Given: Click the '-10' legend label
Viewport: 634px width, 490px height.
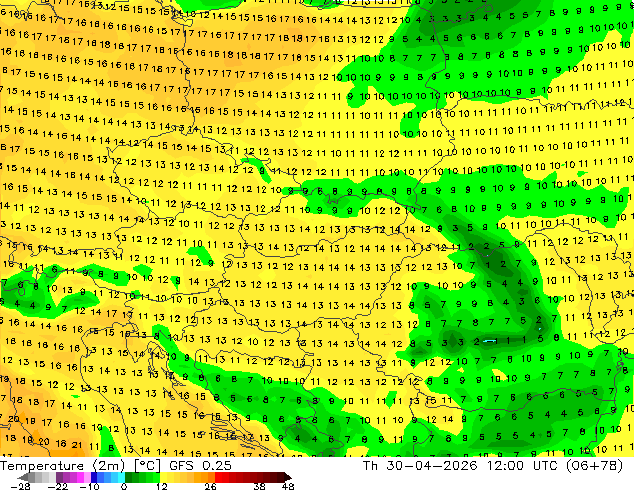Looking at the screenshot, I should tap(90, 486).
